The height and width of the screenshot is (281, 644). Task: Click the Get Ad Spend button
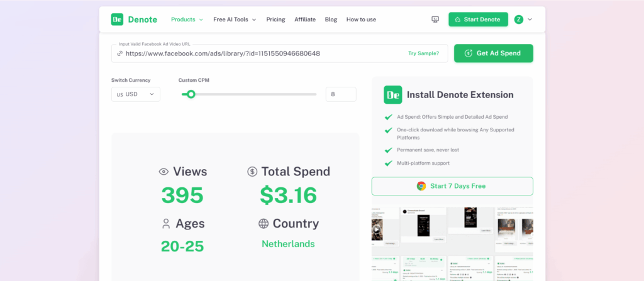(x=493, y=53)
